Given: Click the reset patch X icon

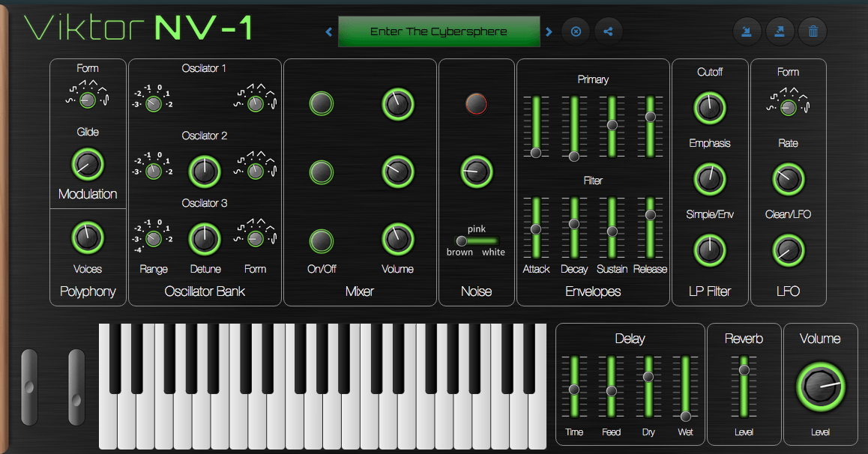Looking at the screenshot, I should point(576,31).
